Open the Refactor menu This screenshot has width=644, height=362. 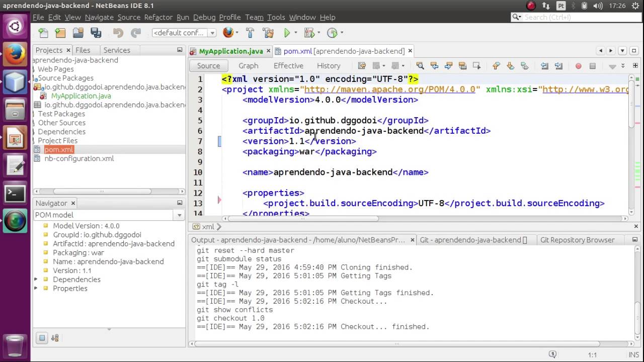tap(158, 17)
